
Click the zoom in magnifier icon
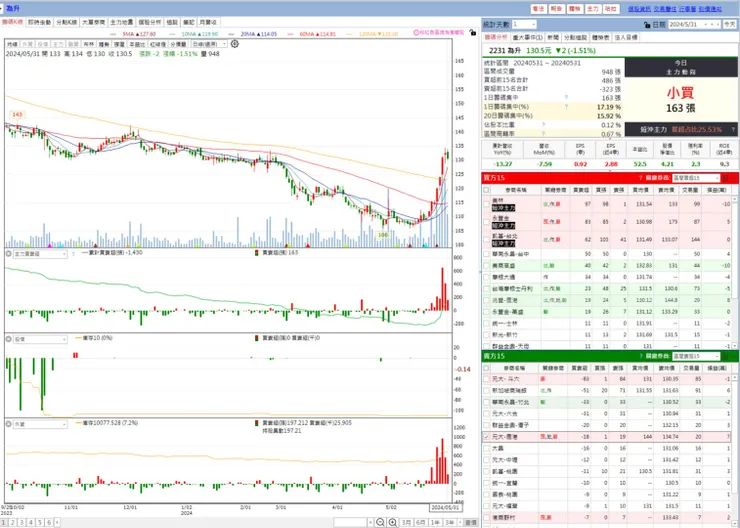(393, 522)
